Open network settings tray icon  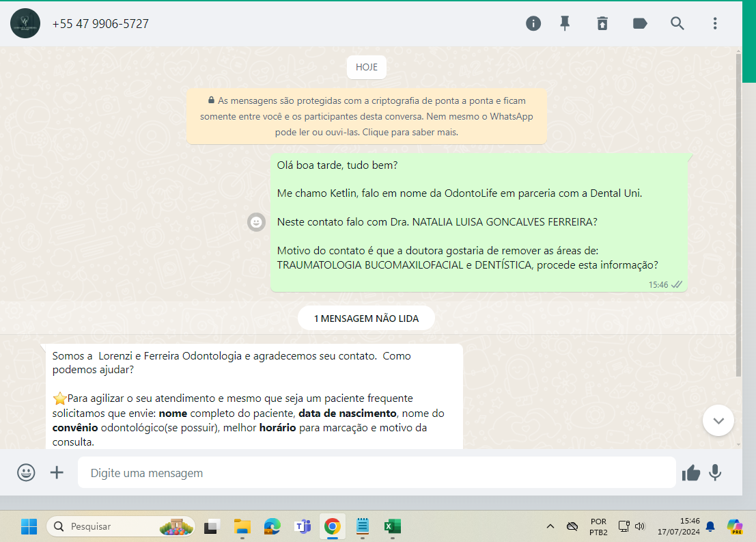pyautogui.click(x=624, y=526)
